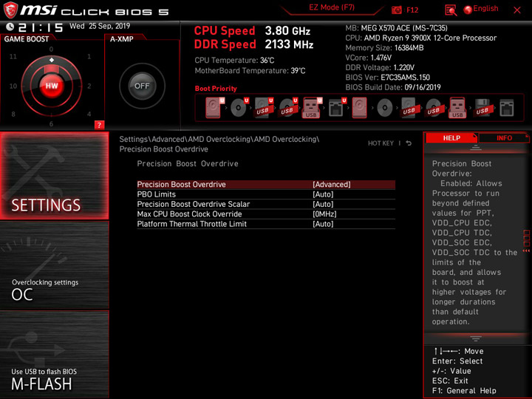Screen dimensions: 532x399
Task: Select the PBO Limits row label
Action: 157,194
